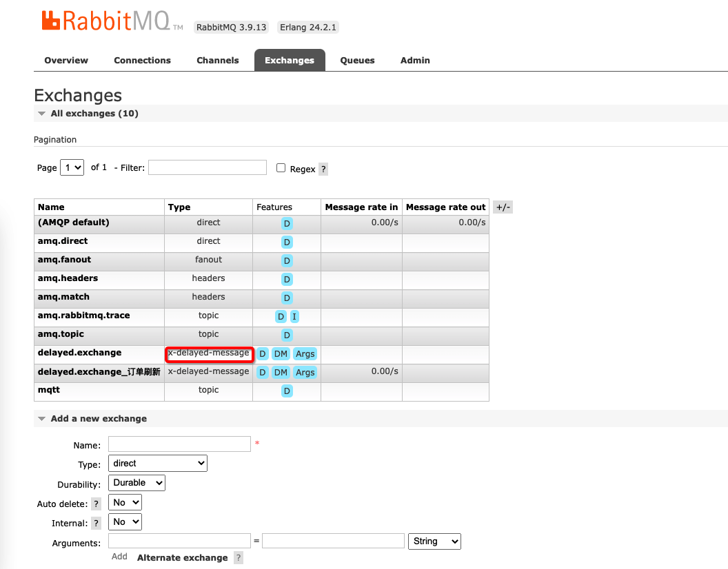
Task: Focus the Arguments value field
Action: point(334,541)
